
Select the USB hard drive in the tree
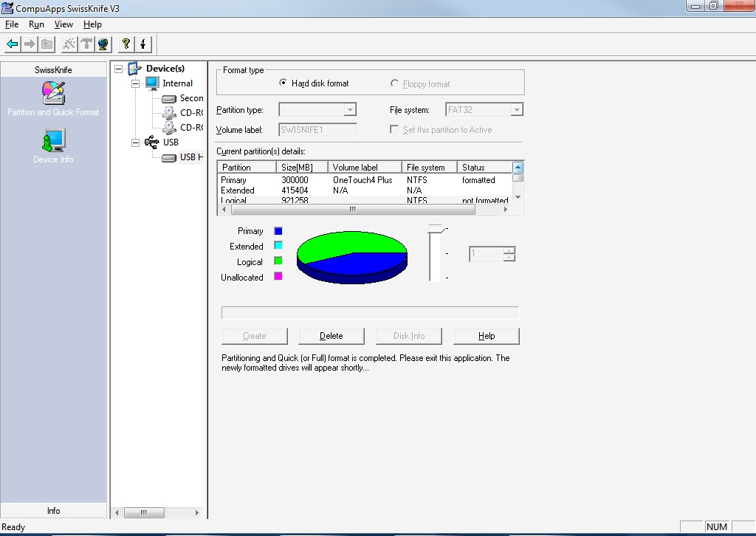(190, 157)
